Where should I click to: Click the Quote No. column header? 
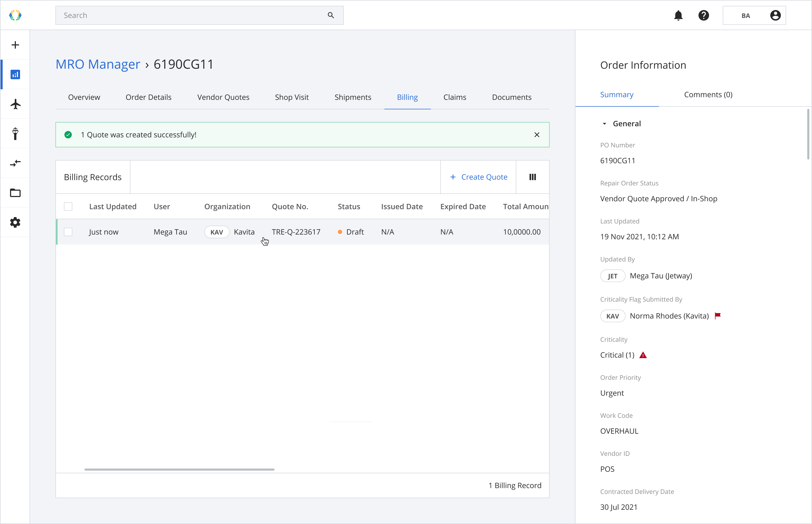(290, 207)
